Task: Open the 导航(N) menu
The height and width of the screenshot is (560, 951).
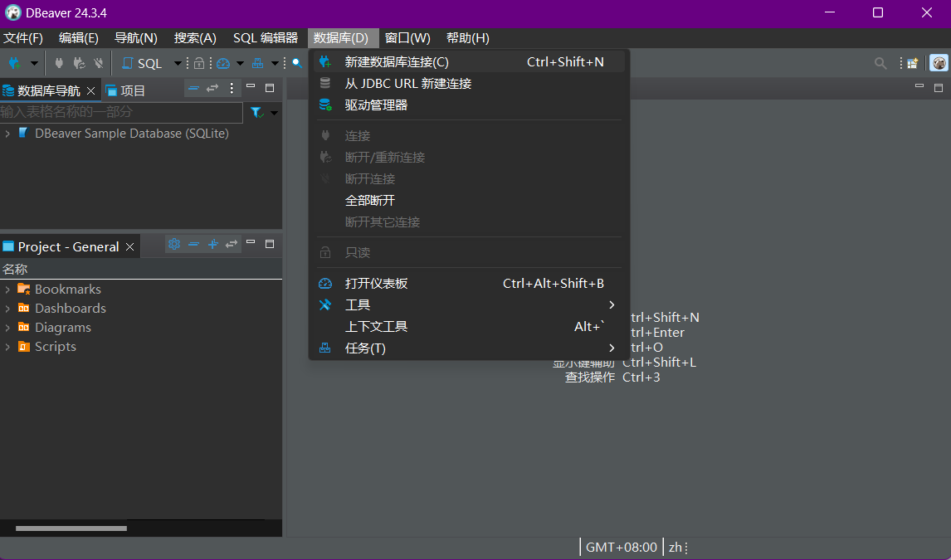Action: [x=136, y=38]
